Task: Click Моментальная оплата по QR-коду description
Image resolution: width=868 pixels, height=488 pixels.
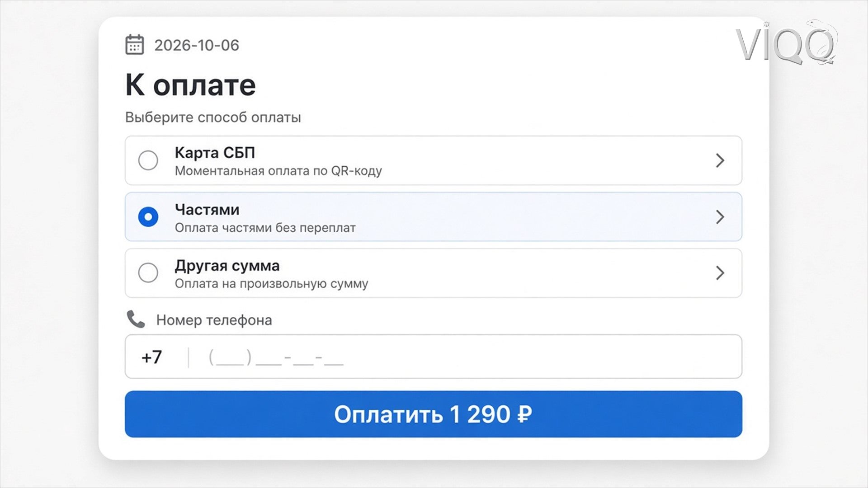Action: (x=278, y=171)
